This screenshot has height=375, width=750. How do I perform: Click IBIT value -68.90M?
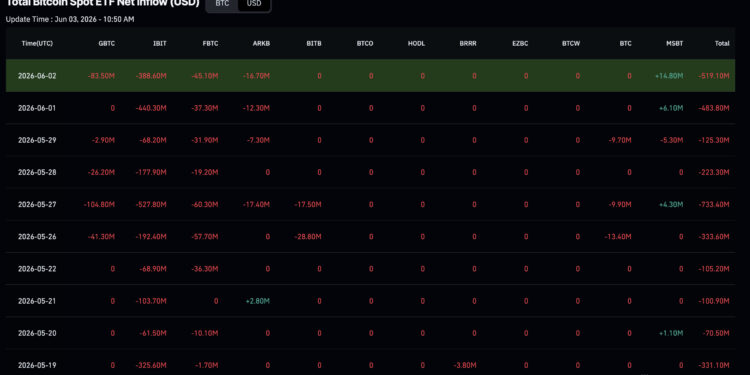coord(153,269)
